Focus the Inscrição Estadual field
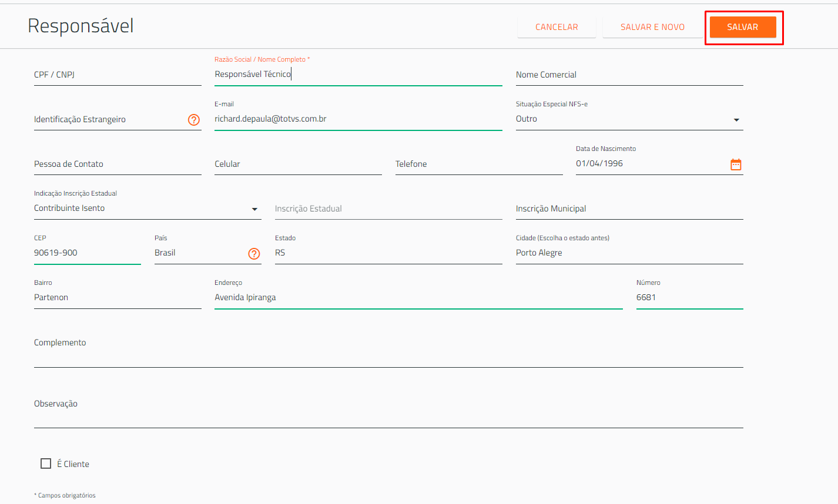 click(388, 209)
